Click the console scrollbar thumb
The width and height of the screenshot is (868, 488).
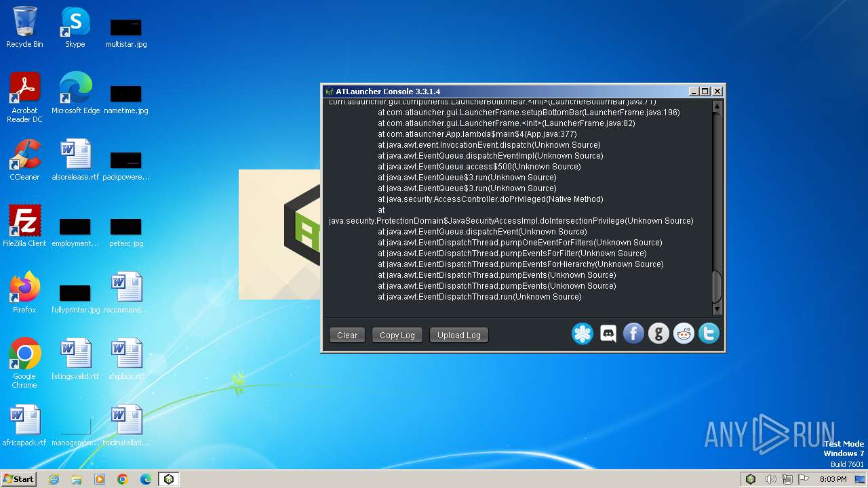click(717, 287)
